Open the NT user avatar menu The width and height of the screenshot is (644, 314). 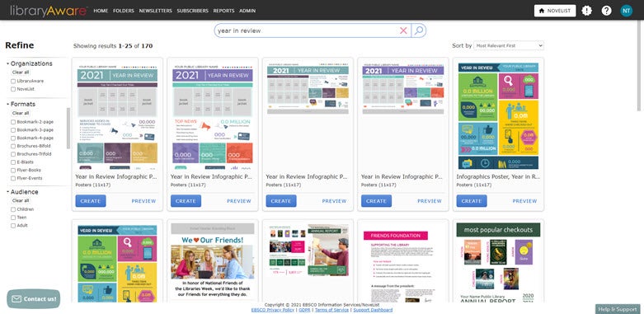click(626, 11)
